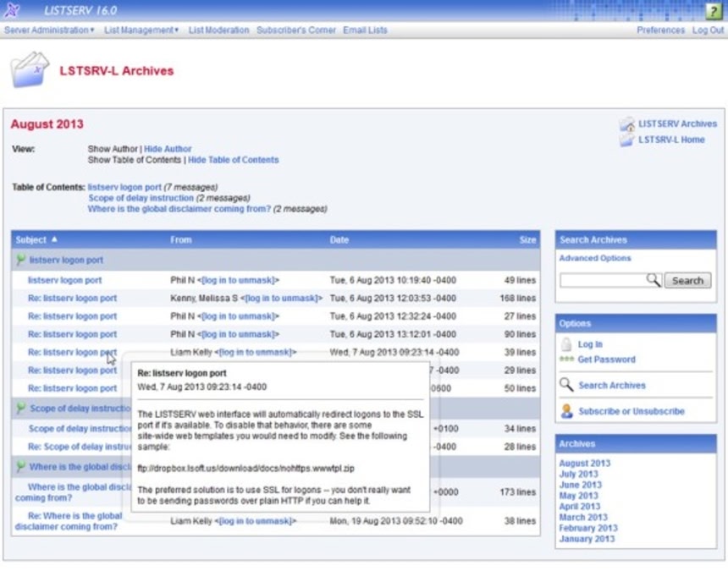Image resolution: width=728 pixels, height=582 pixels.
Task: Expand the List Management dropdown menu
Action: point(141,30)
